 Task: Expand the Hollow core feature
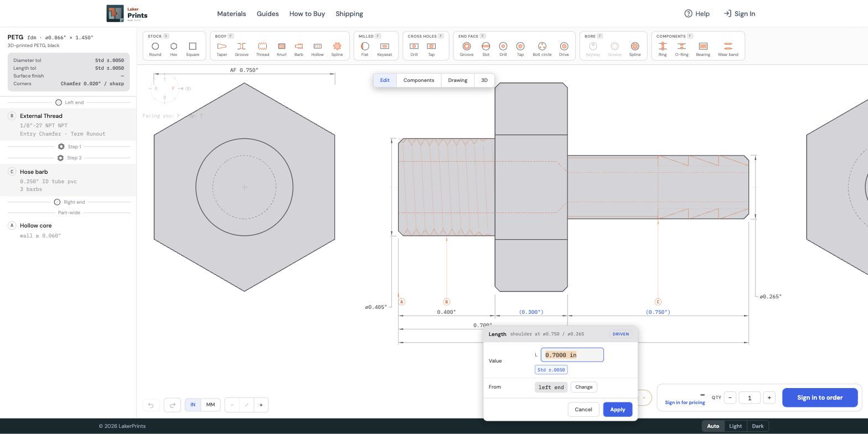[68, 230]
